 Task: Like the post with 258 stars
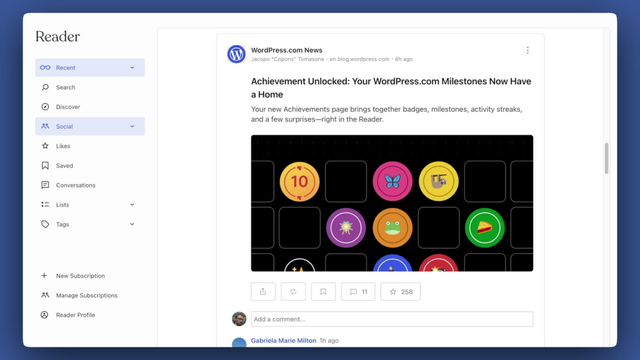pos(400,291)
